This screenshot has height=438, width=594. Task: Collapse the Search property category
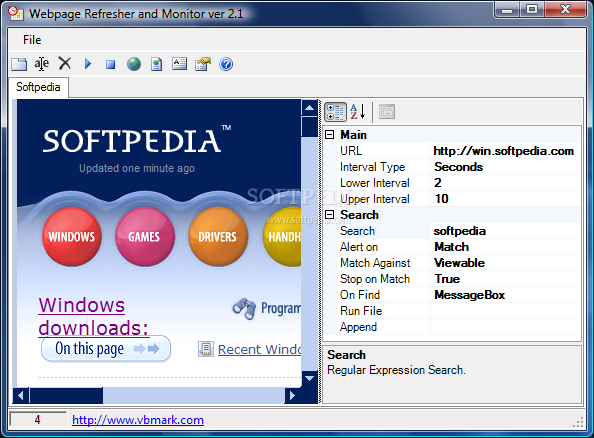(x=330, y=215)
